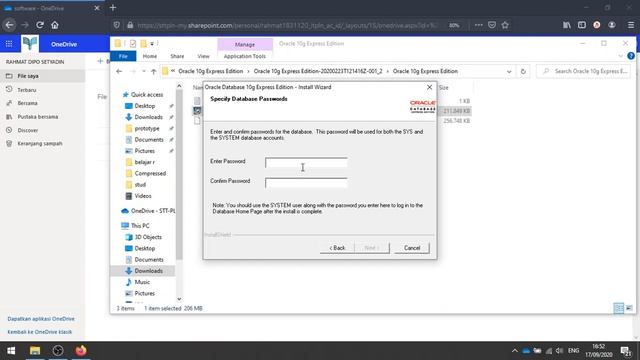Open the OneDrive app launcher grid
Screen dimensions: 640x360
9,44
